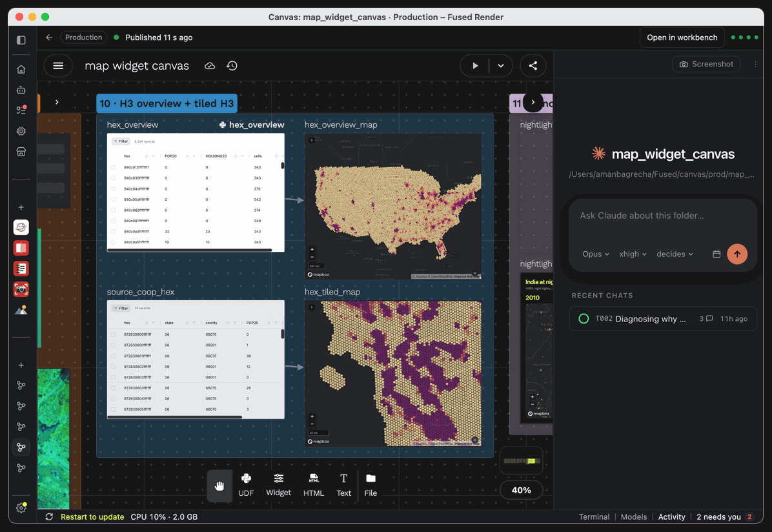Click the Production environment pill

coord(83,37)
